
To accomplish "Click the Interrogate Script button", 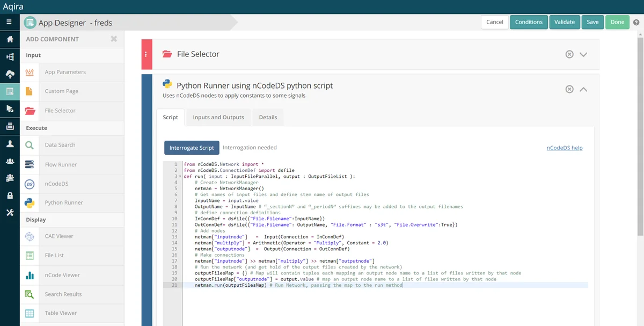I will (x=192, y=148).
